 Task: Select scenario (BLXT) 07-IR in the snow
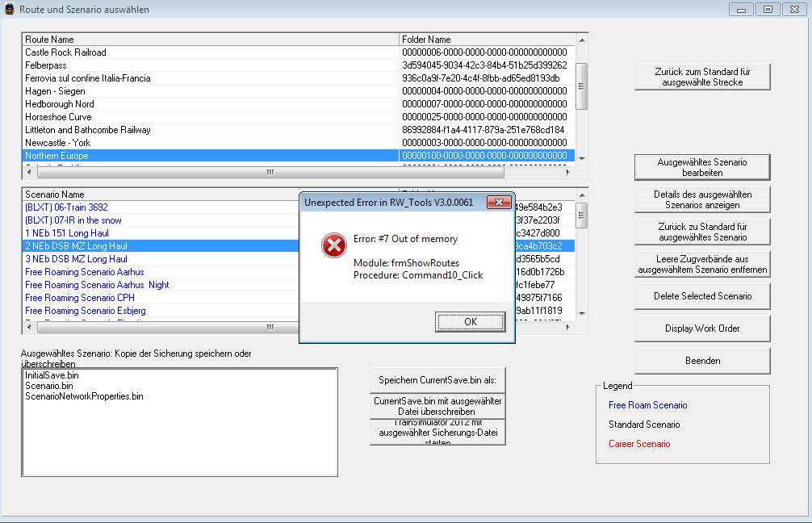coord(161,220)
